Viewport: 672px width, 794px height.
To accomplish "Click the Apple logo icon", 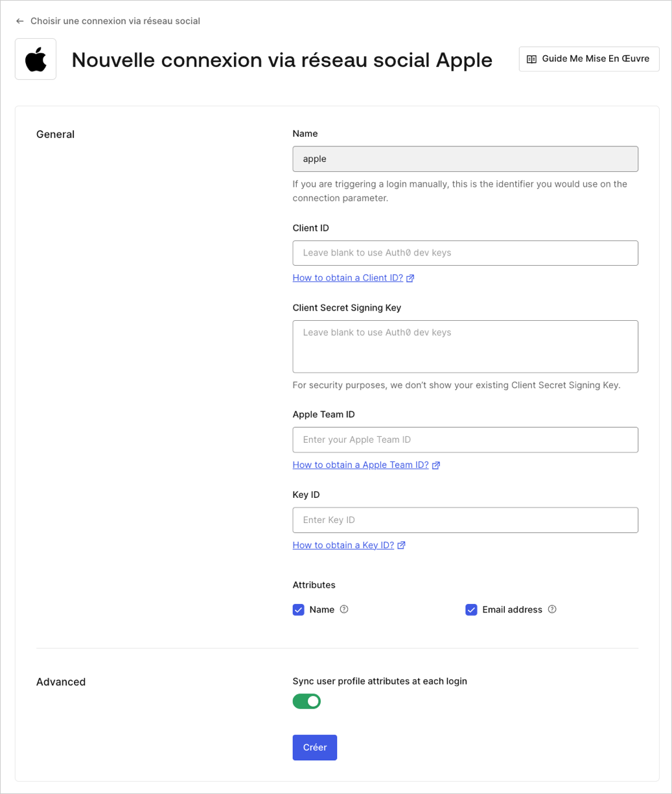I will pyautogui.click(x=36, y=59).
